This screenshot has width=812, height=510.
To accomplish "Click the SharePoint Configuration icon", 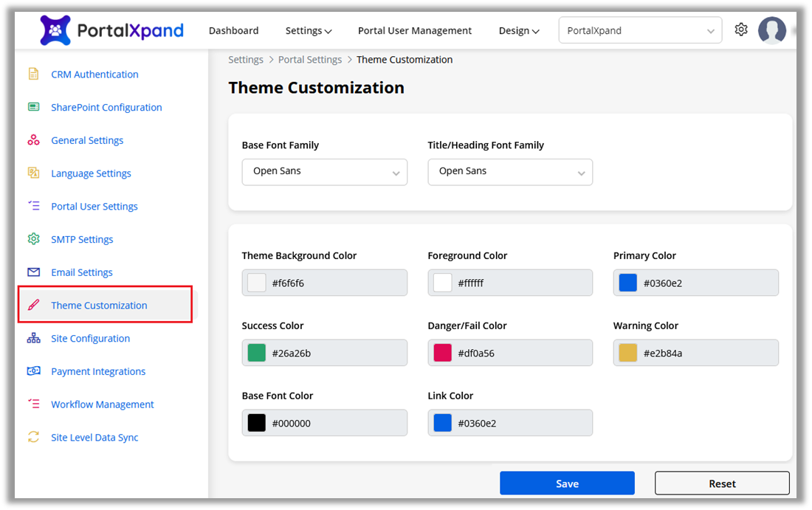I will click(x=33, y=107).
